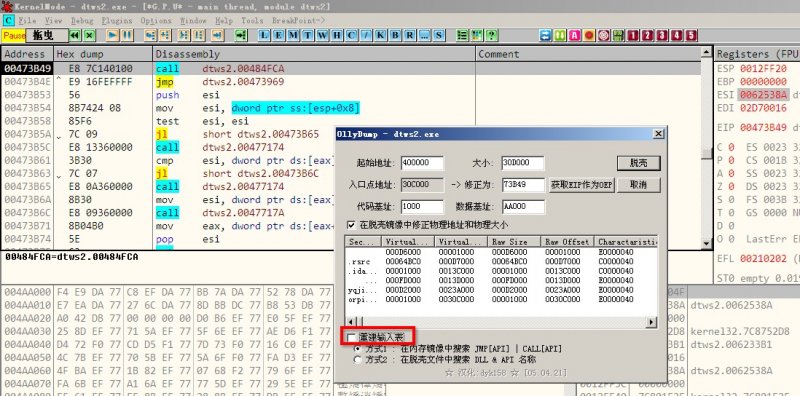Open the Tools menu

click(252, 20)
